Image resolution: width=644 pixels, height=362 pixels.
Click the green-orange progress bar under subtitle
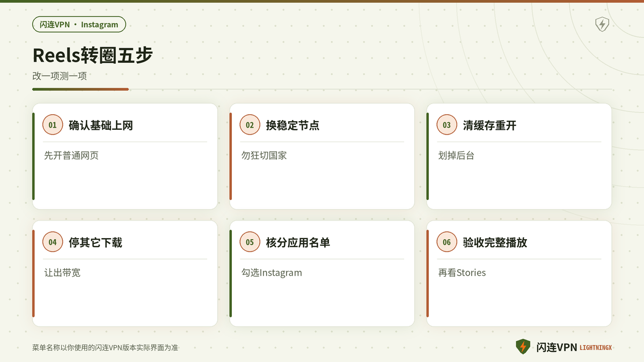click(80, 89)
